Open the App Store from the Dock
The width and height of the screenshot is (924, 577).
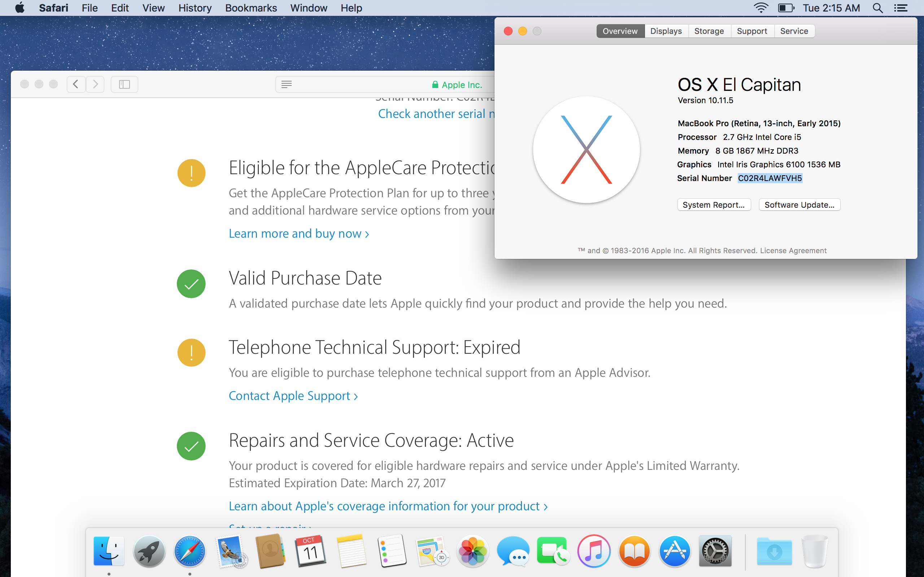point(675,551)
